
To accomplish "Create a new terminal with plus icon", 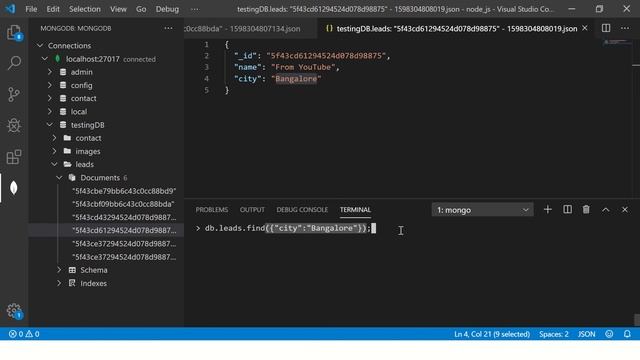I will [x=548, y=209].
